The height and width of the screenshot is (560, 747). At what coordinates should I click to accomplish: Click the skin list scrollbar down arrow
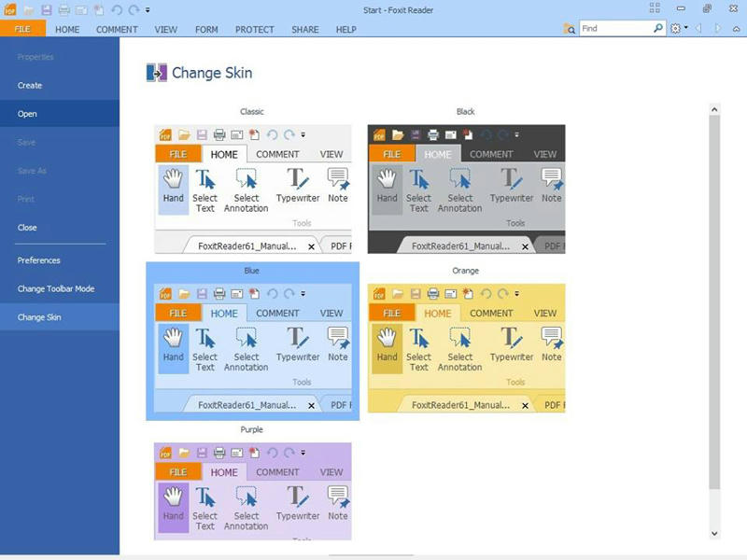(714, 534)
